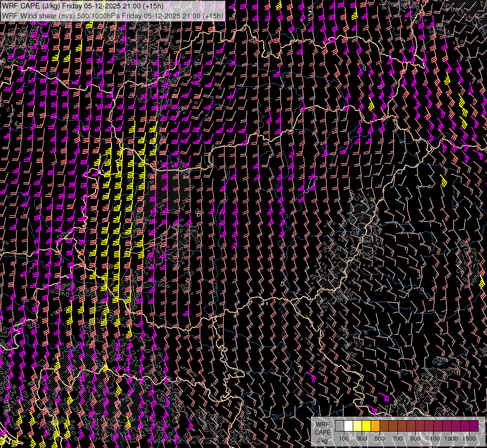Click the 700 legend value label
The width and height of the screenshot is (487, 448).
click(397, 438)
